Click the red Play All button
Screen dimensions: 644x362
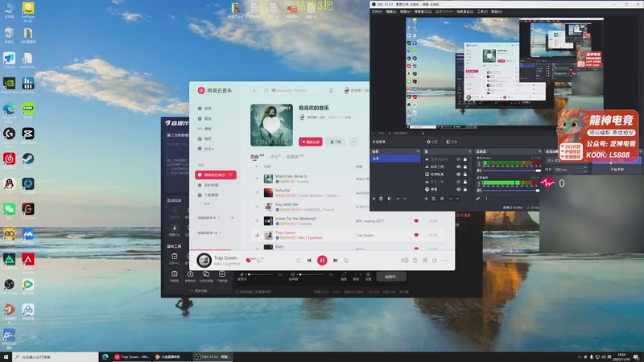(x=311, y=142)
